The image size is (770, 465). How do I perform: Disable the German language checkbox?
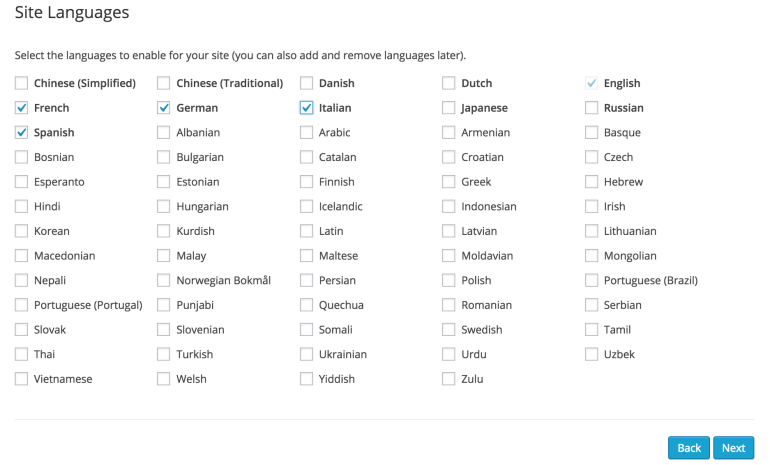164,108
